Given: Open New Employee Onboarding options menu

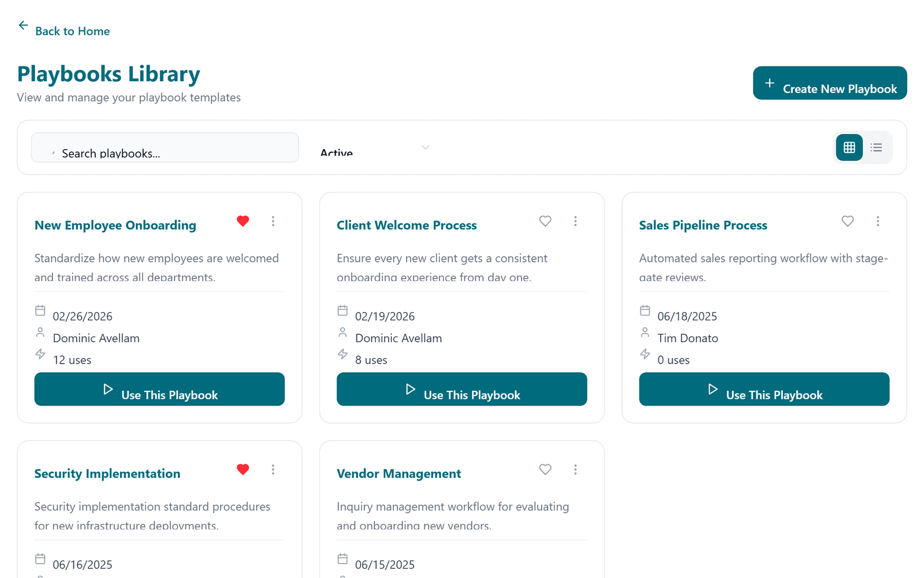Looking at the screenshot, I should 273,221.
